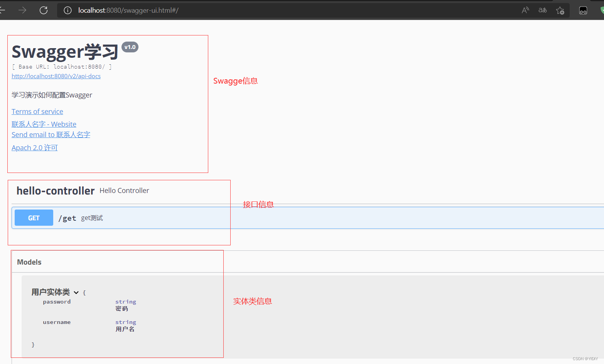
Task: Click the Hello Controller description text
Action: [x=124, y=191]
